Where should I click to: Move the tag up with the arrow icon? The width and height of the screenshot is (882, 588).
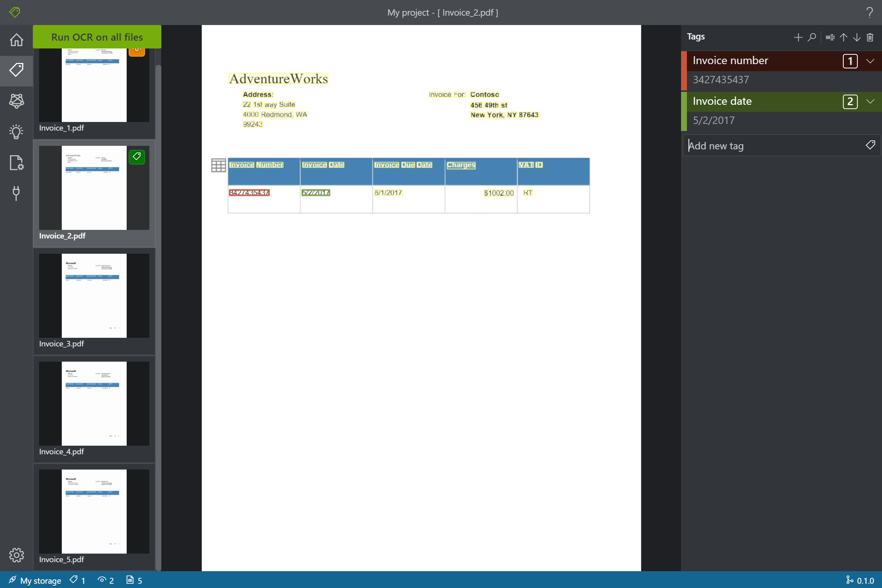click(843, 37)
